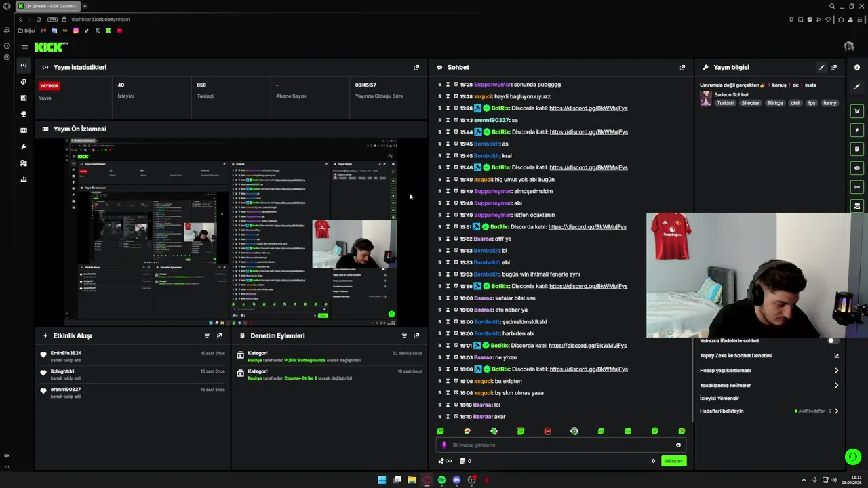Open the link icon in left sidebar
Image resolution: width=868 pixels, height=488 pixels.
tap(24, 81)
